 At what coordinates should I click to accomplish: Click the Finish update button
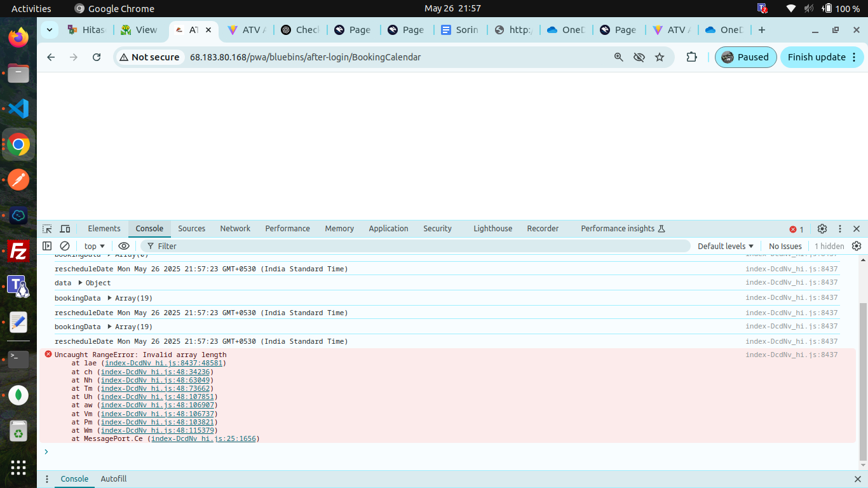tap(822, 57)
